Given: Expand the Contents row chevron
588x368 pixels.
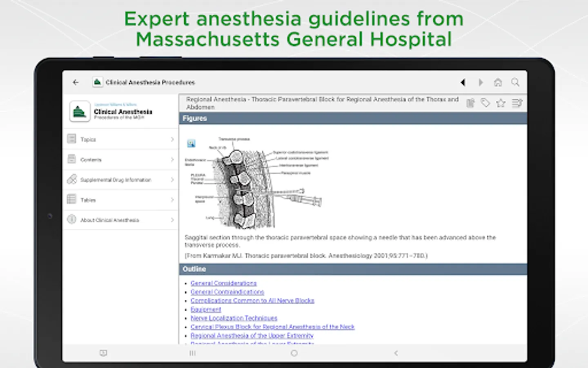Looking at the screenshot, I should [172, 159].
